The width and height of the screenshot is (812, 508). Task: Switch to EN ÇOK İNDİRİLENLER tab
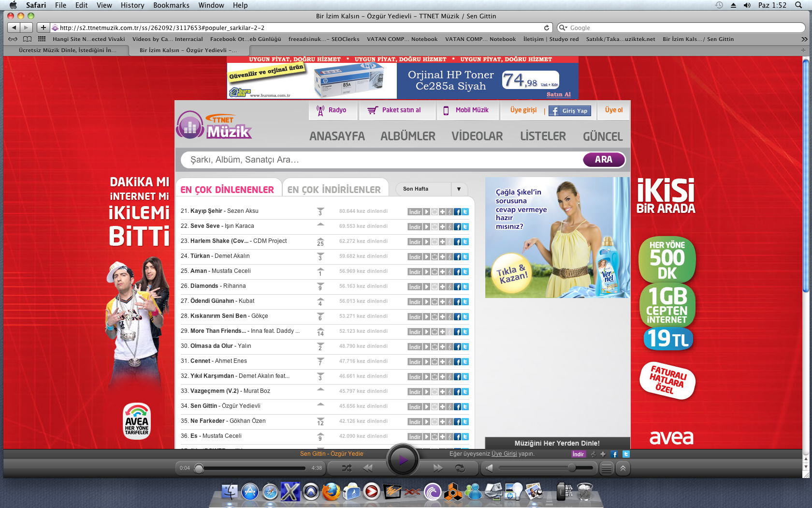(334, 190)
